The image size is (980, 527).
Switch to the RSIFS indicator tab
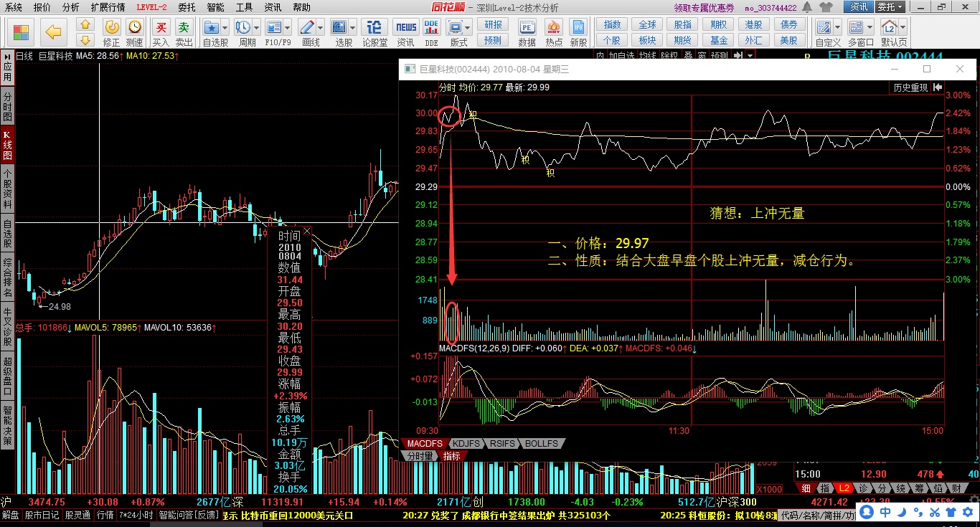(x=504, y=444)
